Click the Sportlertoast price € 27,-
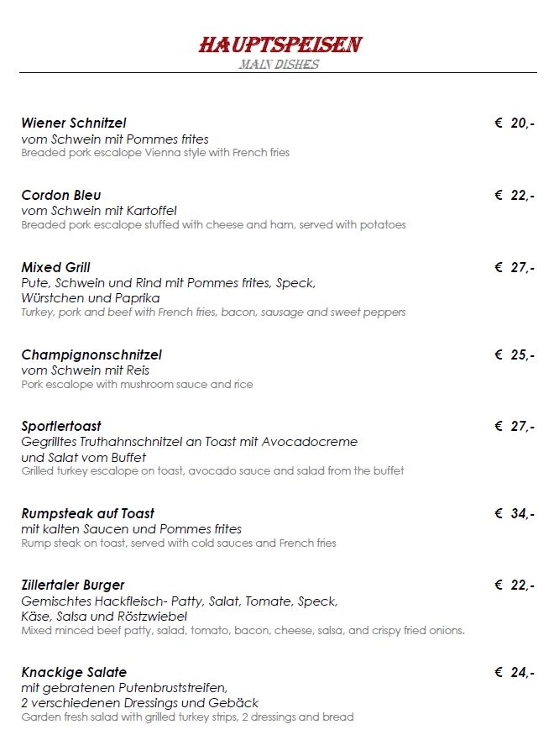This screenshot has height=756, width=559. [515, 426]
